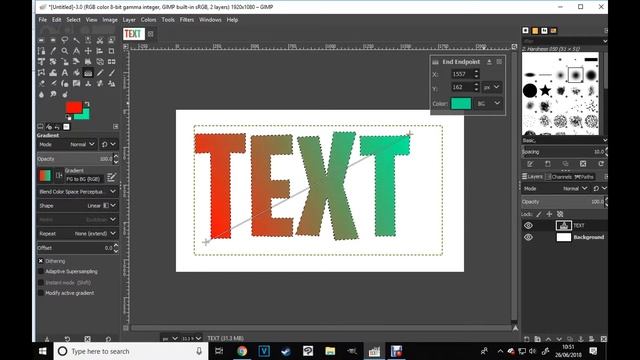
Task: Select the Rectangle Select tool
Action: 41,40
